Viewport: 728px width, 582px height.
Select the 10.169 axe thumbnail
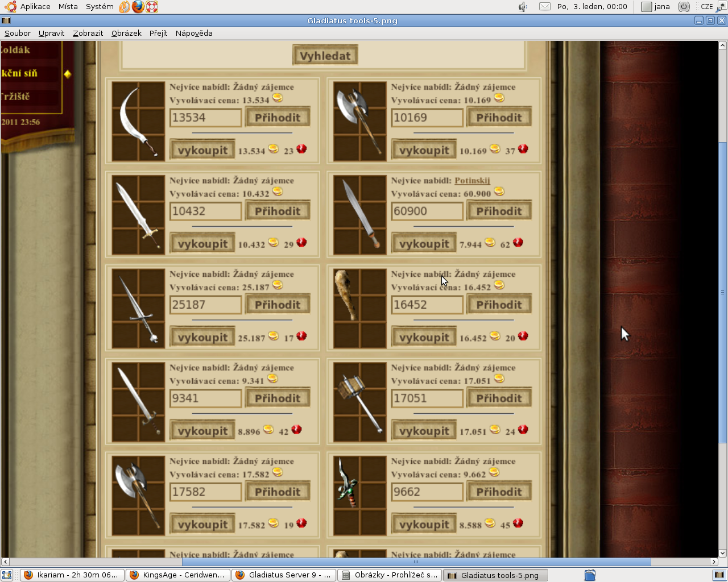click(x=360, y=121)
